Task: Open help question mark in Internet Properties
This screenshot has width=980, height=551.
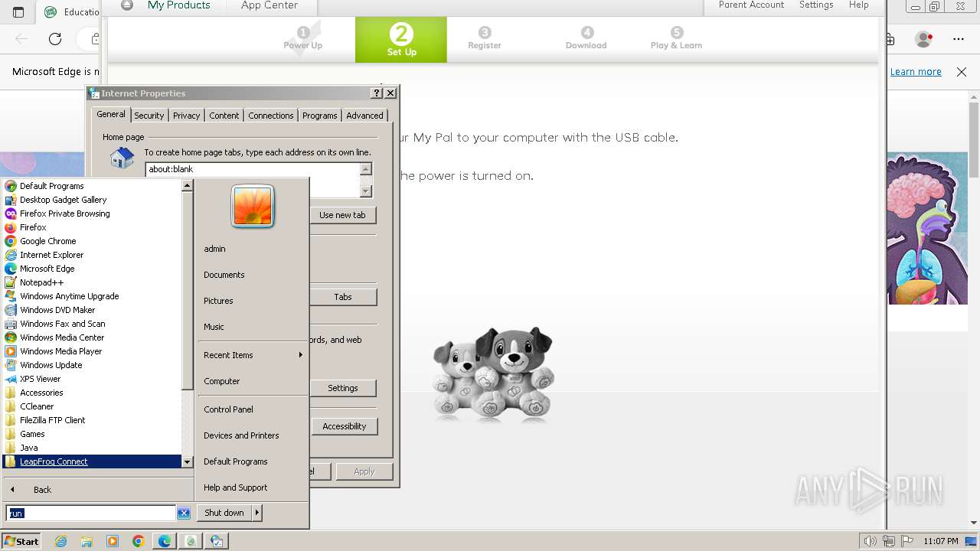Action: (377, 93)
